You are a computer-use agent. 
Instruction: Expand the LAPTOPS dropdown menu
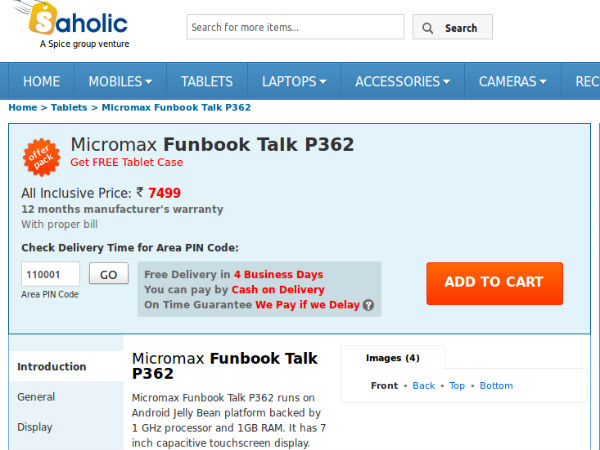tap(294, 81)
